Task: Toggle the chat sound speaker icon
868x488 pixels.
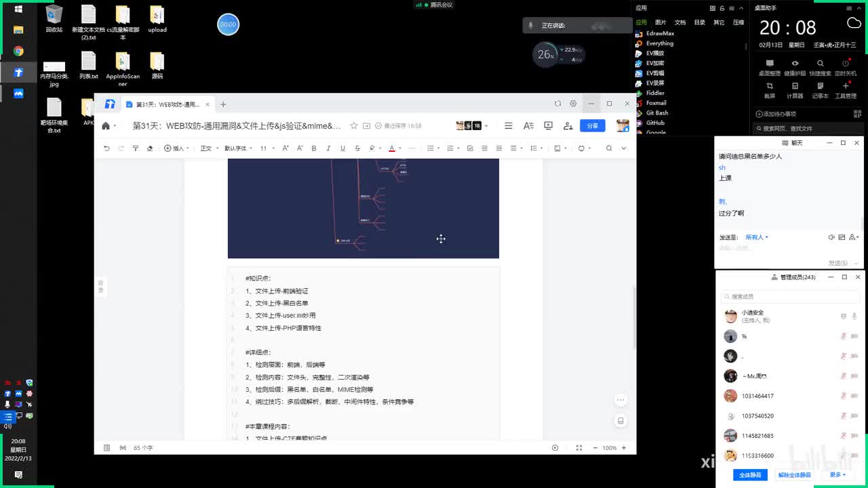Action: pyautogui.click(x=831, y=237)
